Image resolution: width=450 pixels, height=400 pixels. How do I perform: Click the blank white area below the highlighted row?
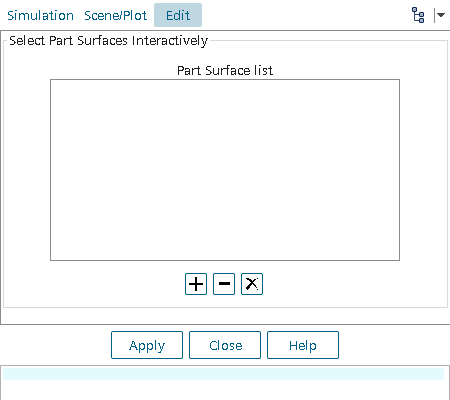(224, 389)
